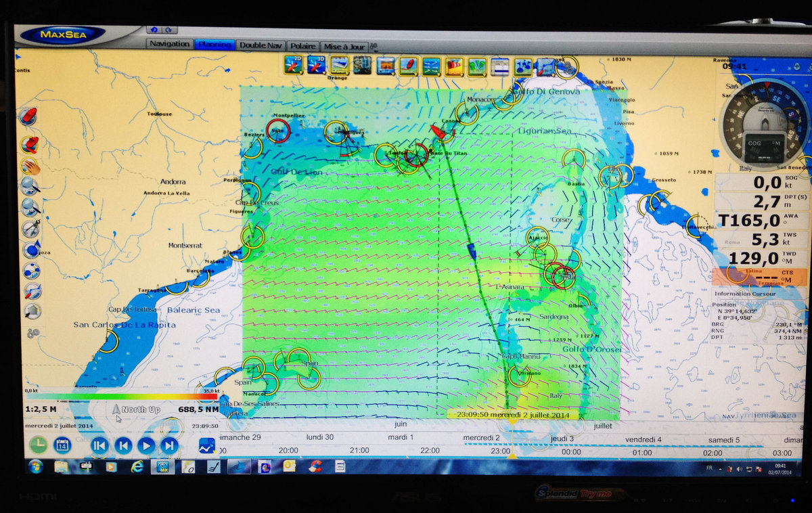Click the blue boat icon on the green route

[472, 250]
